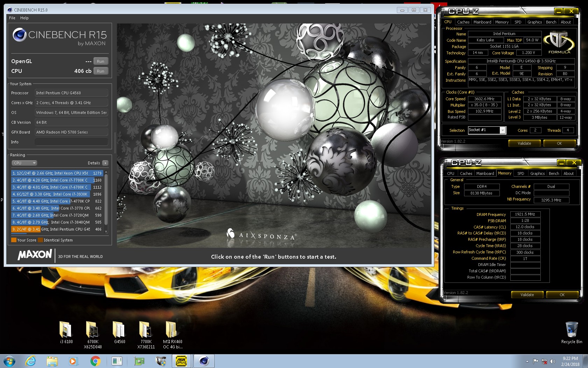Open Caches tab in bottom CPU-Z window
Image resolution: width=588 pixels, height=368 pixels.
coord(466,173)
